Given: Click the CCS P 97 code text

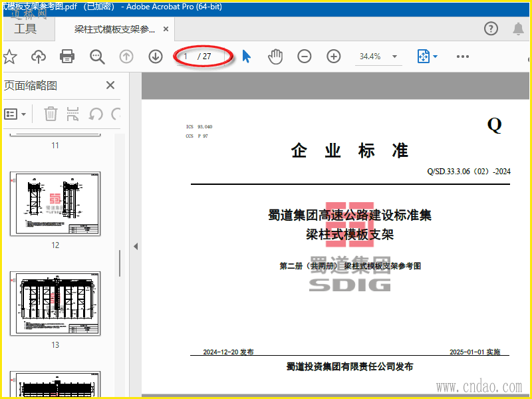Looking at the screenshot, I should click(x=197, y=136).
